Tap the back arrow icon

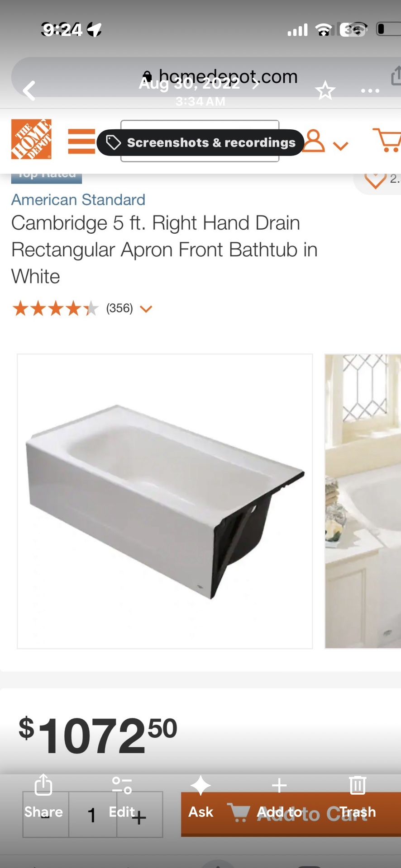[29, 90]
